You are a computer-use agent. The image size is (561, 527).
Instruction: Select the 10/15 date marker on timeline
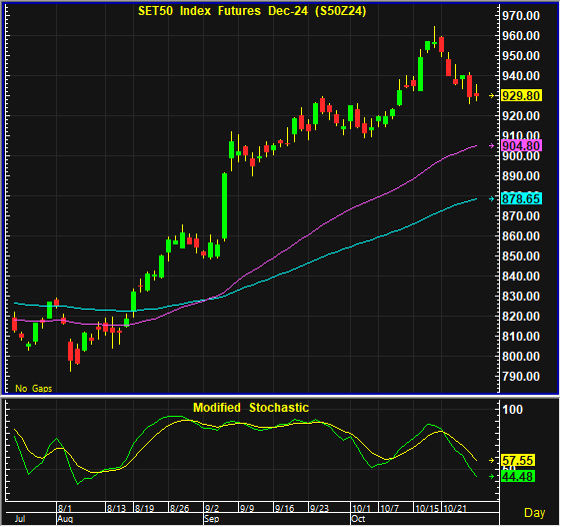tap(427, 508)
